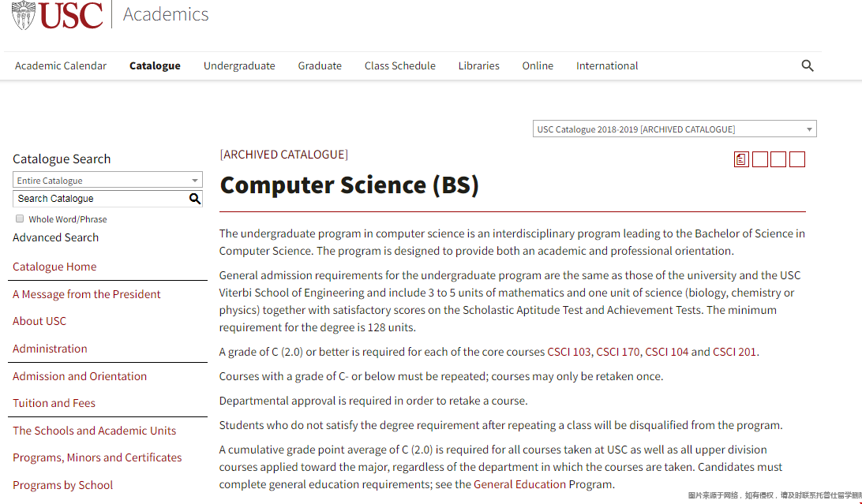862x504 pixels.
Task: Click the rightmost square icon above the page title
Action: click(796, 159)
